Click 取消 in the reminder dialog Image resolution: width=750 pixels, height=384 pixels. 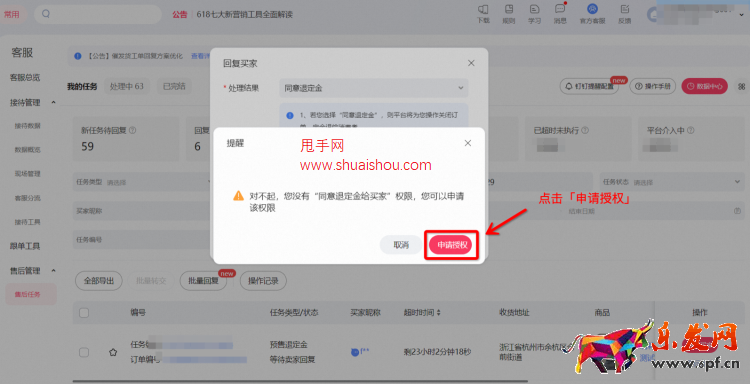[x=401, y=245]
